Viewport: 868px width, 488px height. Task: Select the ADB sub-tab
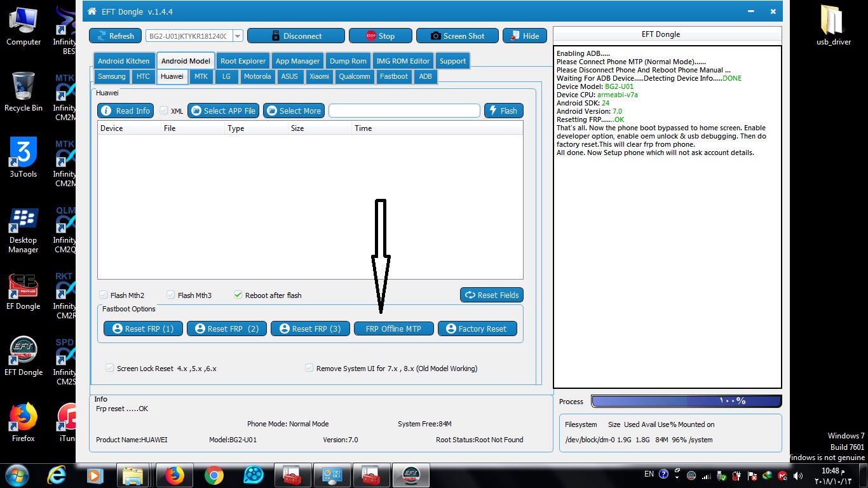point(426,76)
